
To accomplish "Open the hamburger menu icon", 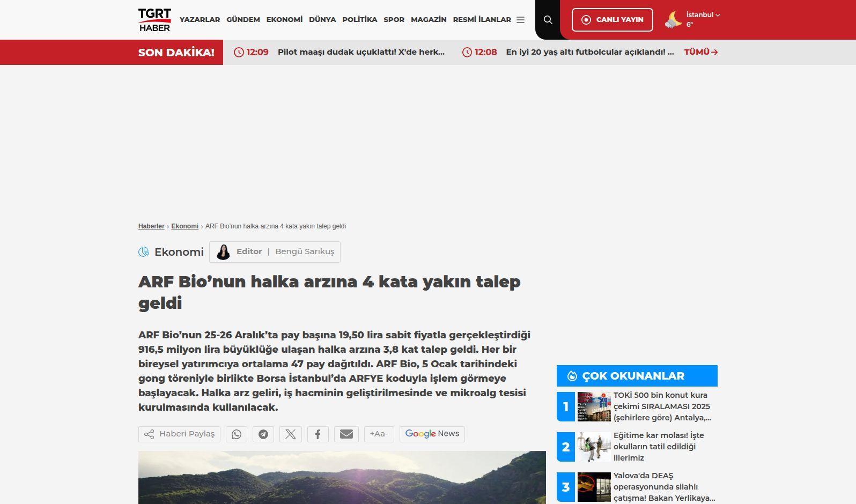I will [x=520, y=20].
